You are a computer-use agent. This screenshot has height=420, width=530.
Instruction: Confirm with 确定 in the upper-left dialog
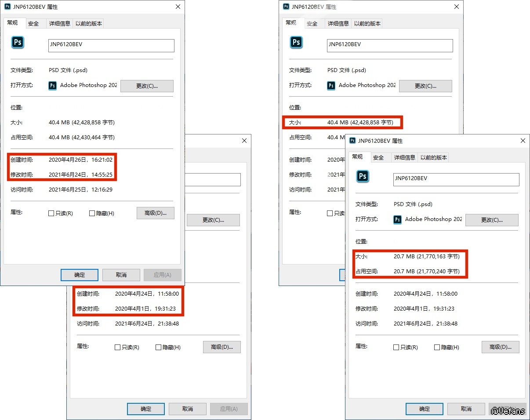pyautogui.click(x=80, y=275)
